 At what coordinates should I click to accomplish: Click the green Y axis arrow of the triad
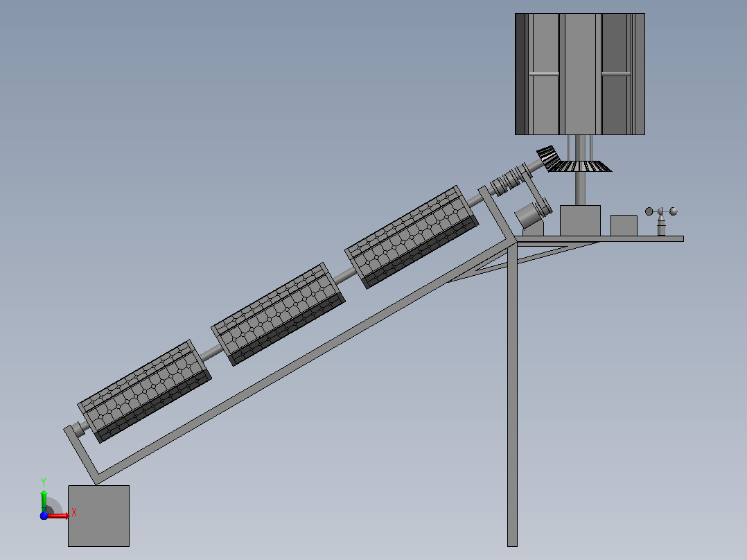44,500
